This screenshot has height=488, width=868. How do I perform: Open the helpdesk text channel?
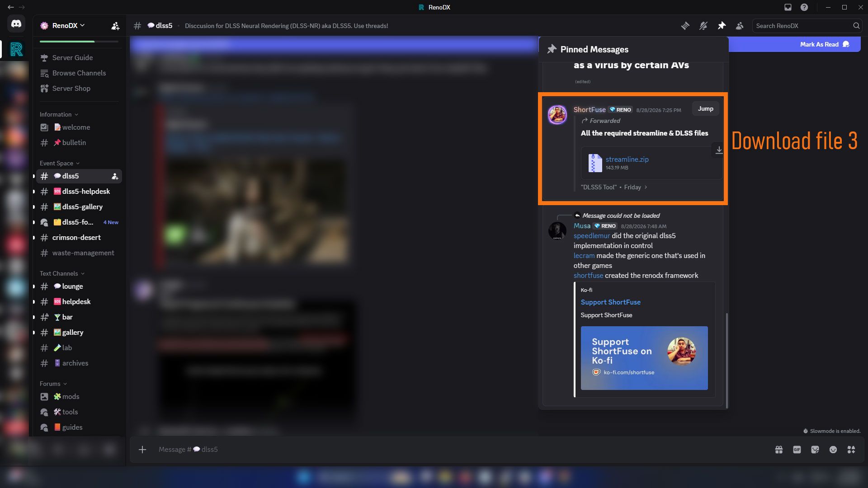(79, 302)
